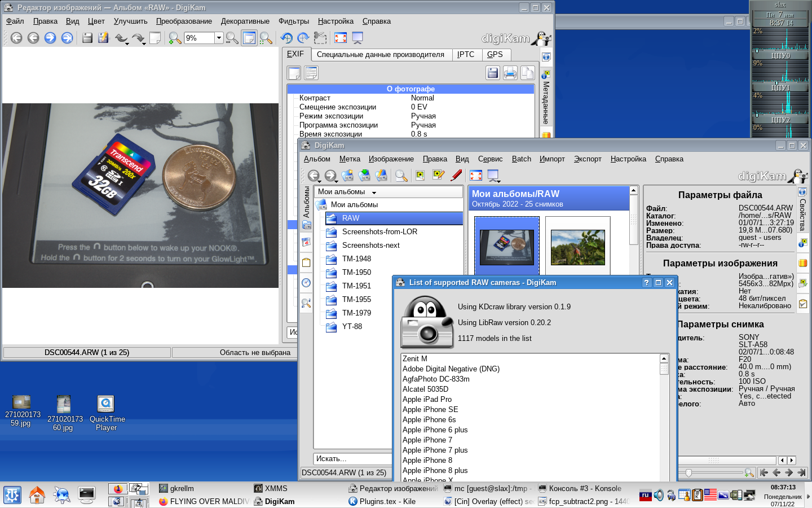The width and height of the screenshot is (812, 508).
Task: Select SD card photo thumbnail
Action: click(507, 247)
